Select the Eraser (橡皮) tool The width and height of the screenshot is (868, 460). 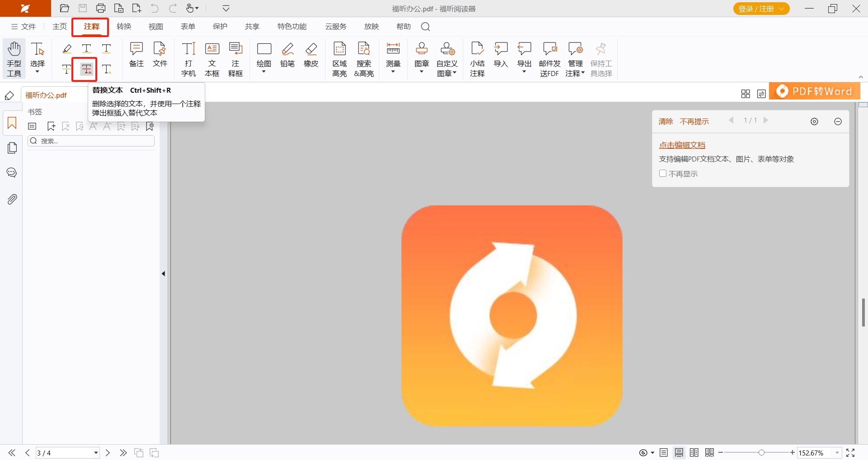[x=311, y=55]
